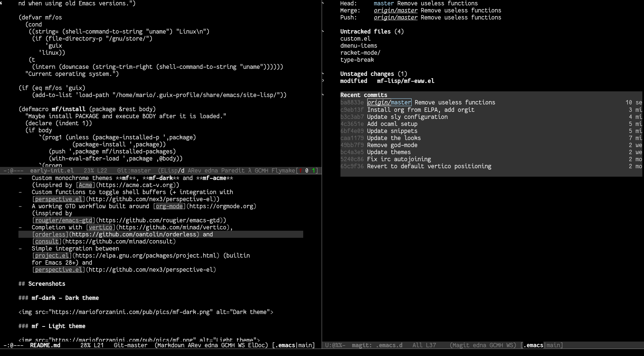
Task: Select untracked directory racket-mode/
Action: (x=360, y=53)
